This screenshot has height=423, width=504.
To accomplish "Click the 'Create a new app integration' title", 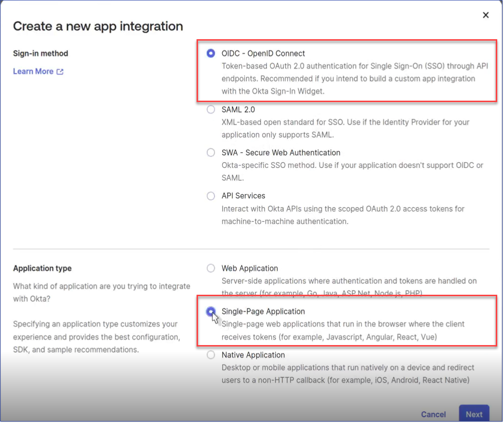I will [x=98, y=26].
